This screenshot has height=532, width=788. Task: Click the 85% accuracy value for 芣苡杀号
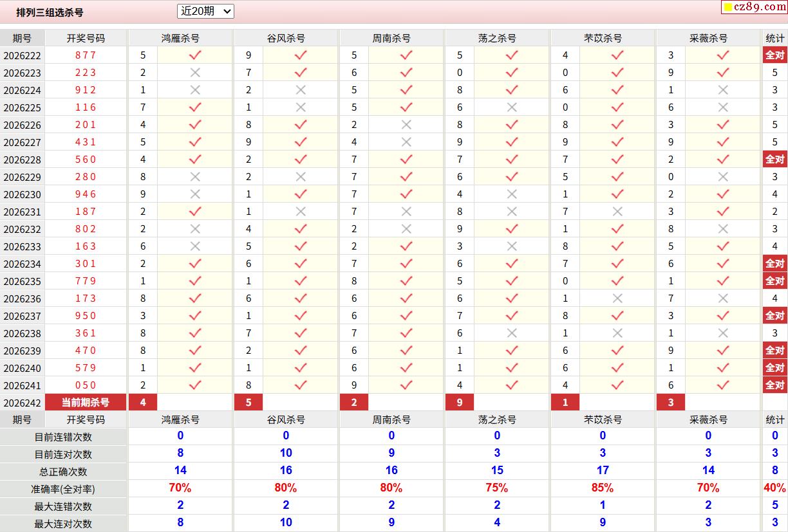[x=603, y=488]
